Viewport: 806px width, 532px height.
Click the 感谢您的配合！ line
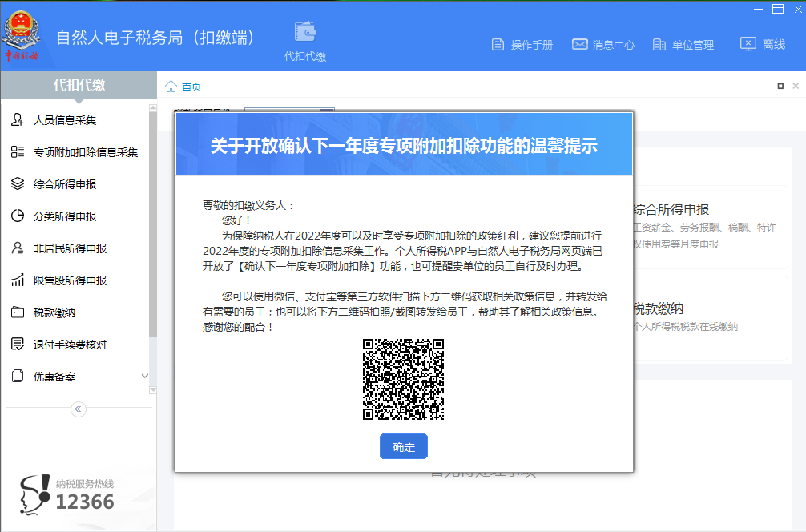238,327
